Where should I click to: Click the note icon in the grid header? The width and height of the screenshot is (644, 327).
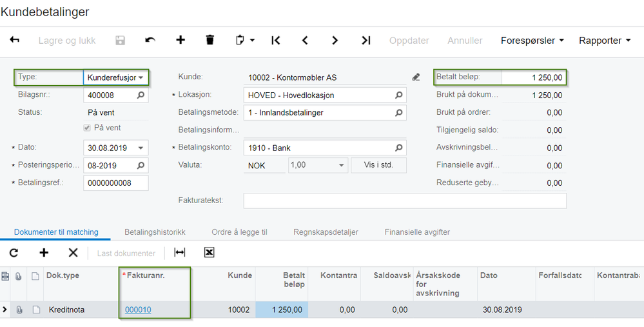point(35,276)
